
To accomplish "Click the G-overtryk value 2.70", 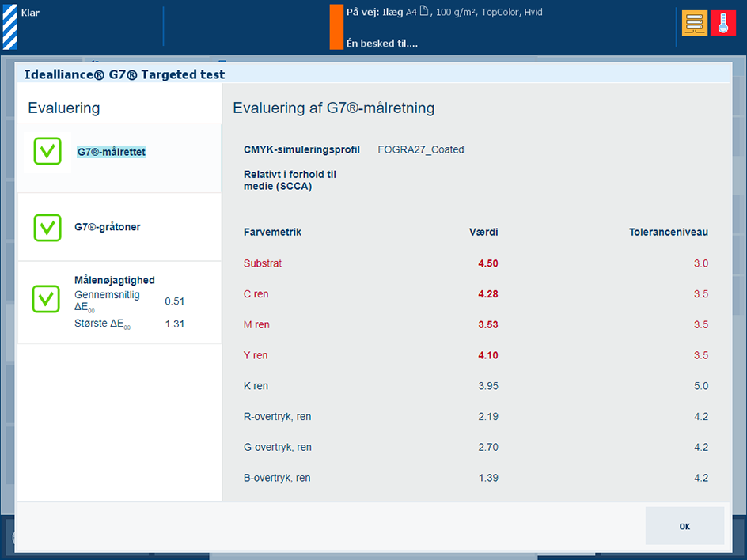I will 487,447.
